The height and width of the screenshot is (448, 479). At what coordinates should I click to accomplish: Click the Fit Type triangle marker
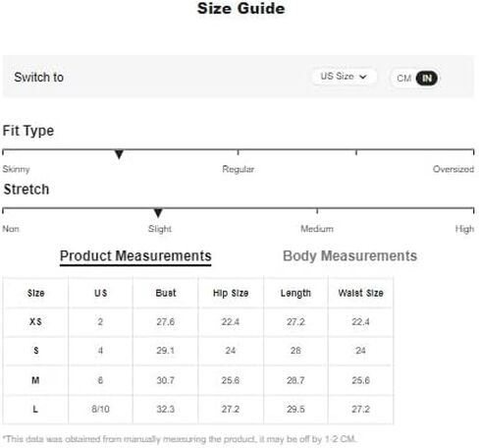pos(119,154)
